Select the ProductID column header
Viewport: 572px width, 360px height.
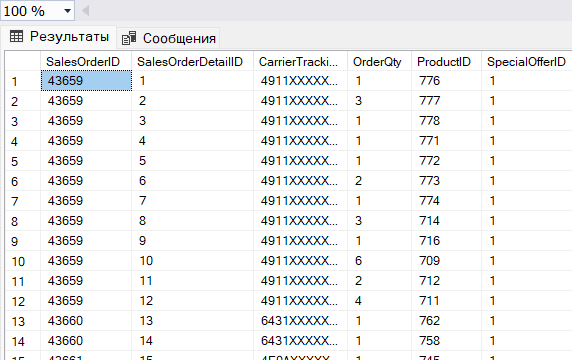pos(447,62)
